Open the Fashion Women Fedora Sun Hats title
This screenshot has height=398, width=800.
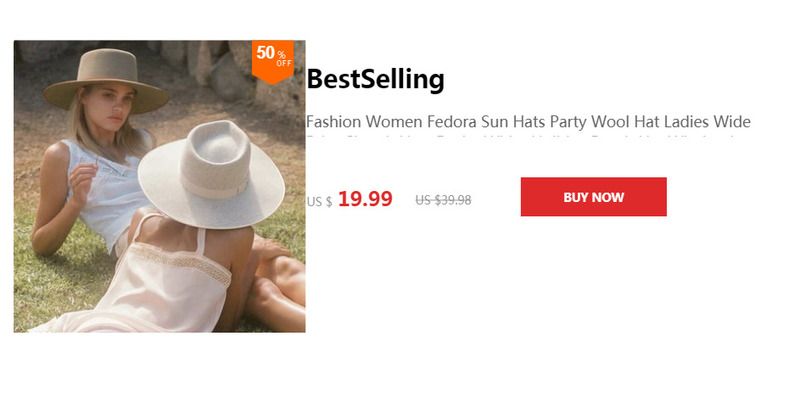528,122
